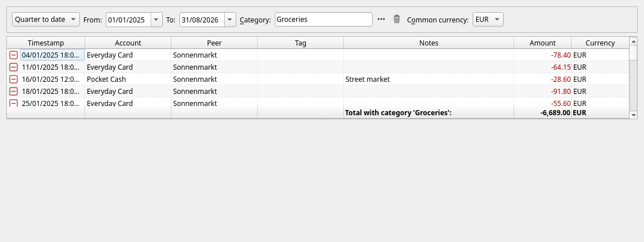Screen dimensions: 644x242
Task: Click the minus icon of the 18/01/2025 row
Action: tap(14, 91)
